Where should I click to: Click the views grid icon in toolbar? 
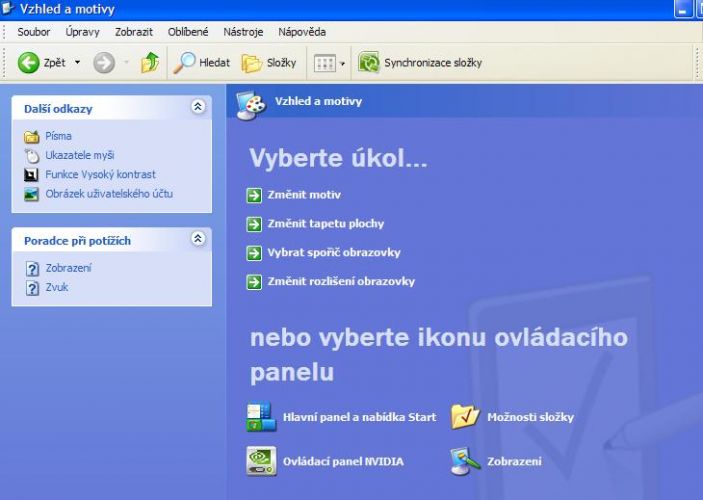click(325, 63)
